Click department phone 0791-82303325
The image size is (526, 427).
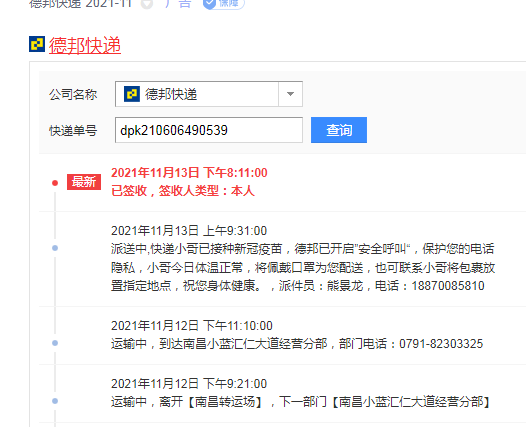coord(441,344)
